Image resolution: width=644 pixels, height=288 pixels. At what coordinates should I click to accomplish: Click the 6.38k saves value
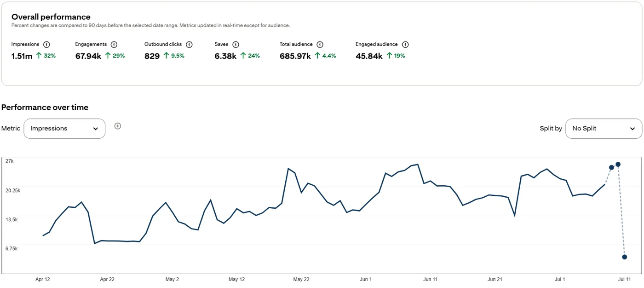click(225, 56)
